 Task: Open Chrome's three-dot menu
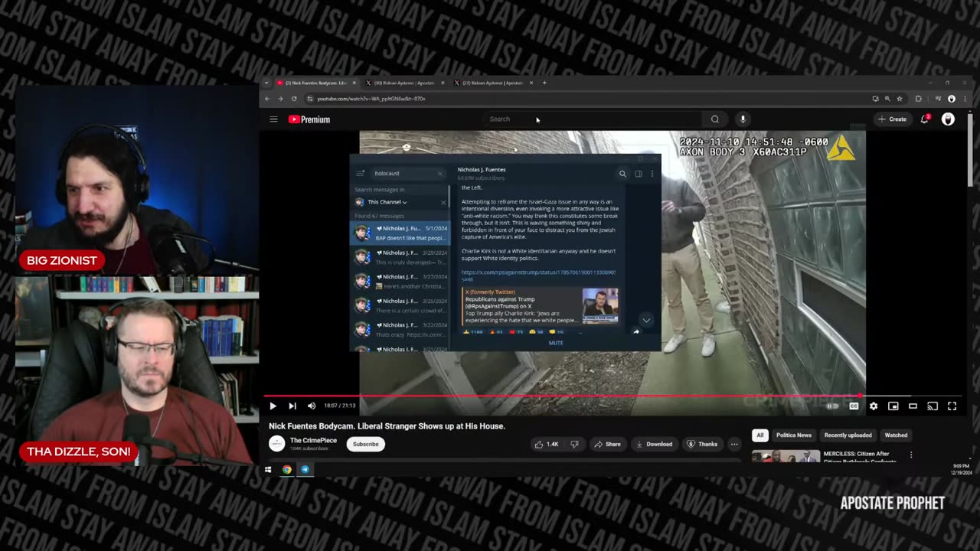click(964, 99)
